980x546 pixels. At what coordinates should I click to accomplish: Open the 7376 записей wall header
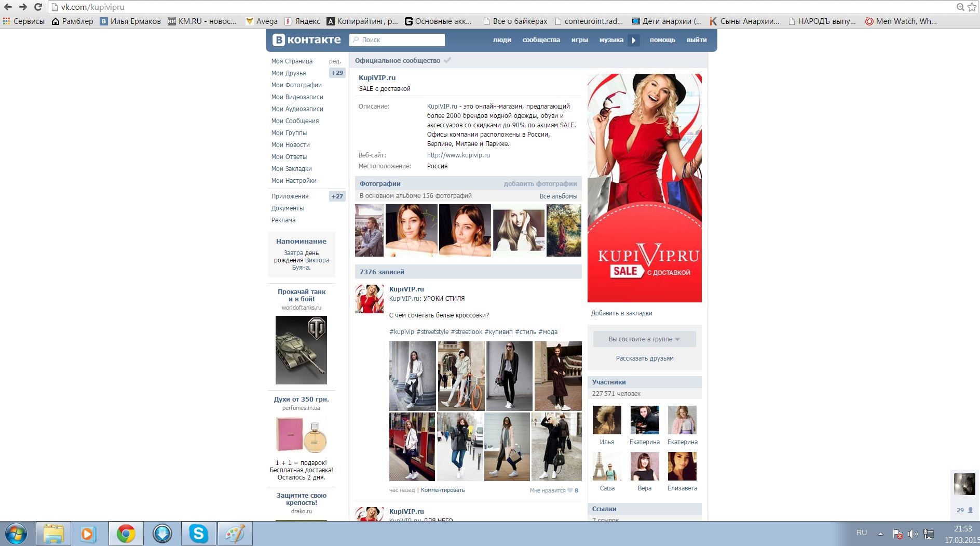click(x=468, y=272)
